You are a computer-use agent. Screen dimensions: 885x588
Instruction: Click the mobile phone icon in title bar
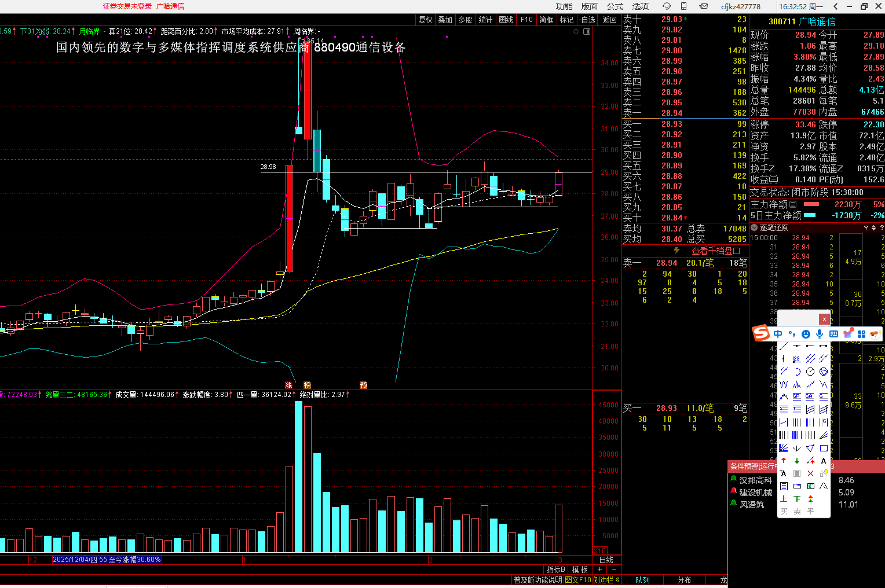click(x=684, y=6)
